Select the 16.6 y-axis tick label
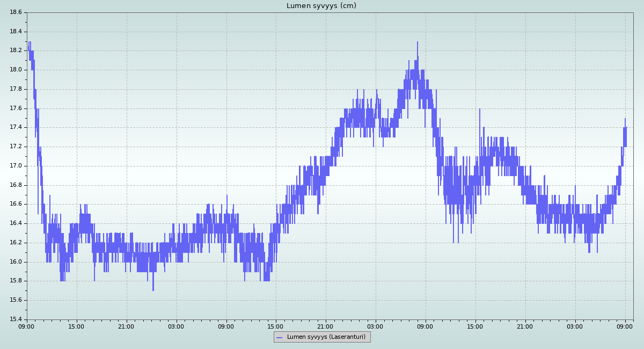Image resolution: width=644 pixels, height=349 pixels. (x=16, y=204)
